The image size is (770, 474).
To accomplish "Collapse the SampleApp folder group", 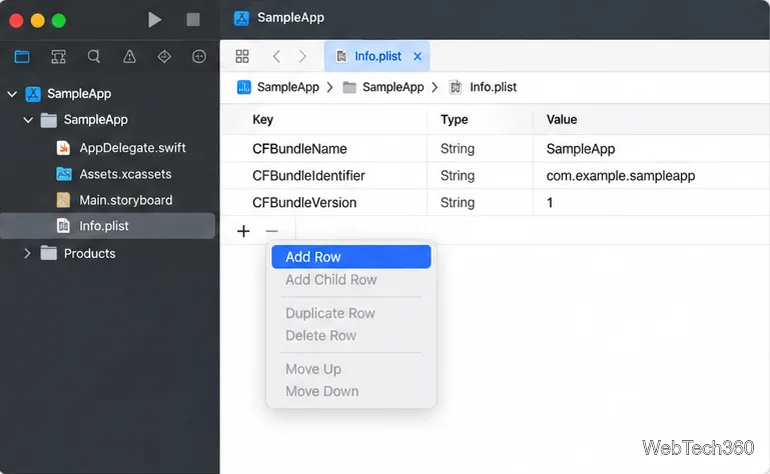I will [x=28, y=120].
